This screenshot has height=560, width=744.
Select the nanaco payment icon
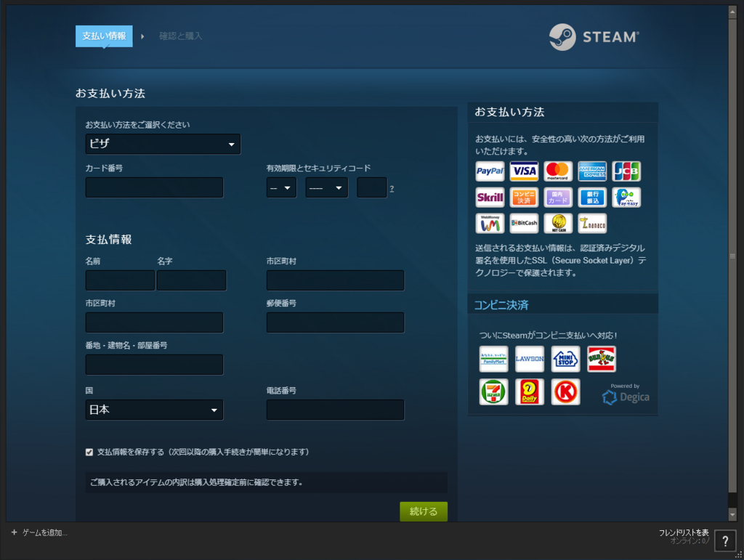[x=591, y=223]
